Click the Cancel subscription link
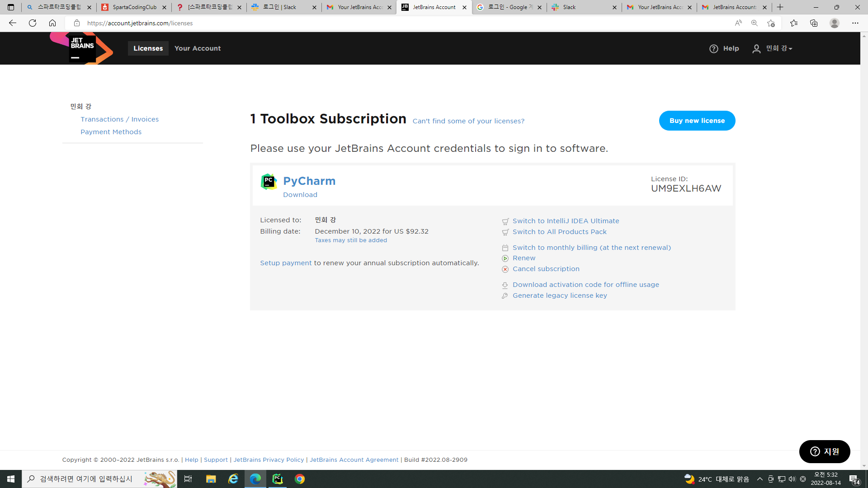This screenshot has height=488, width=868. (x=546, y=269)
